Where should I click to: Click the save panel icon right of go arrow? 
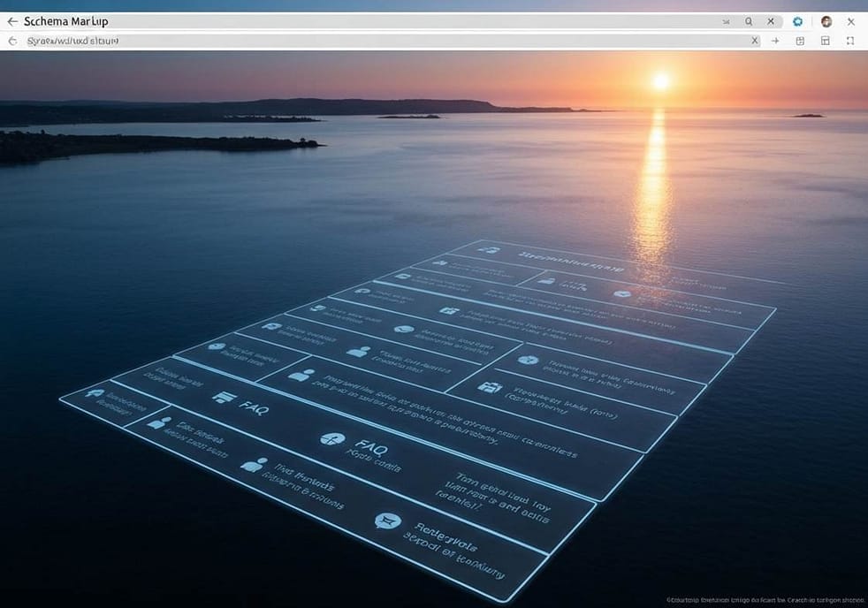pyautogui.click(x=800, y=41)
